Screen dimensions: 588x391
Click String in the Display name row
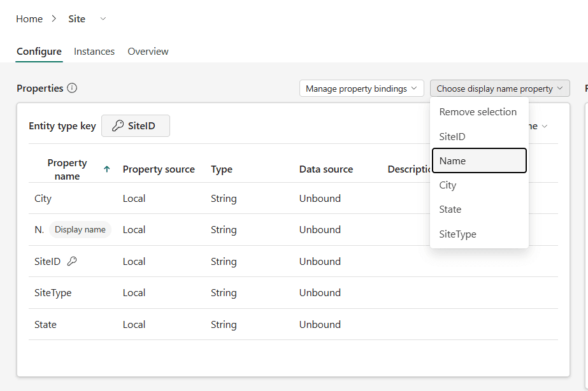(x=224, y=229)
